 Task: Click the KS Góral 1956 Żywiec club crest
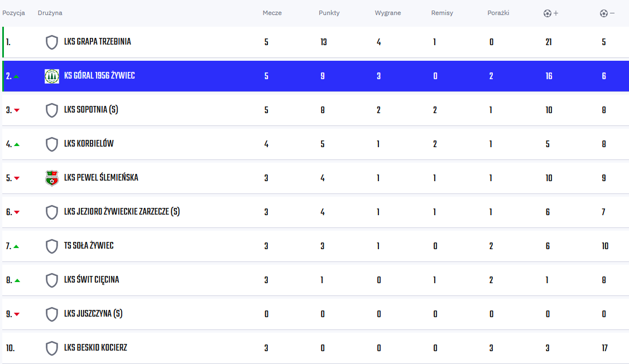point(52,76)
